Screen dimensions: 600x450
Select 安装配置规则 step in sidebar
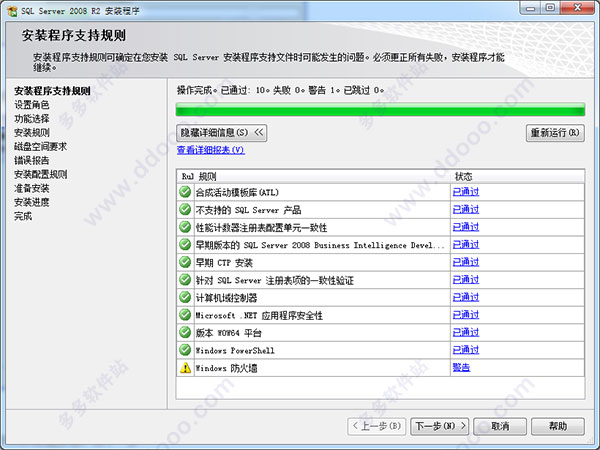(41, 174)
